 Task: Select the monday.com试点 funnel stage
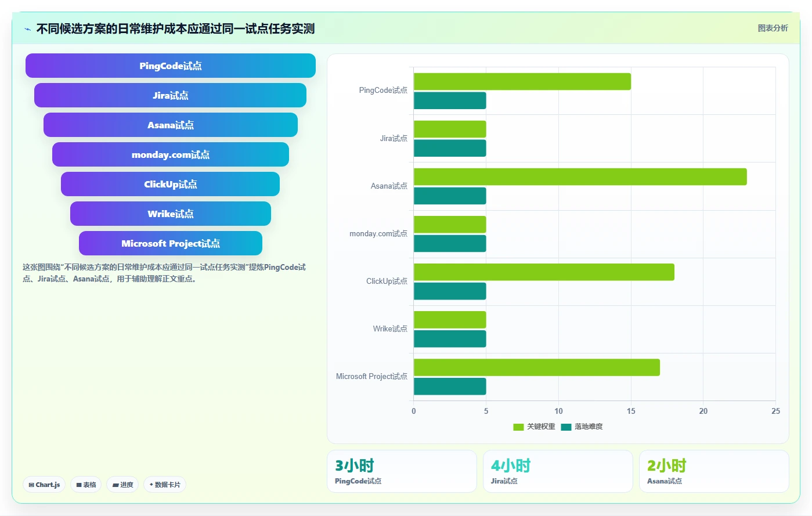coord(171,154)
